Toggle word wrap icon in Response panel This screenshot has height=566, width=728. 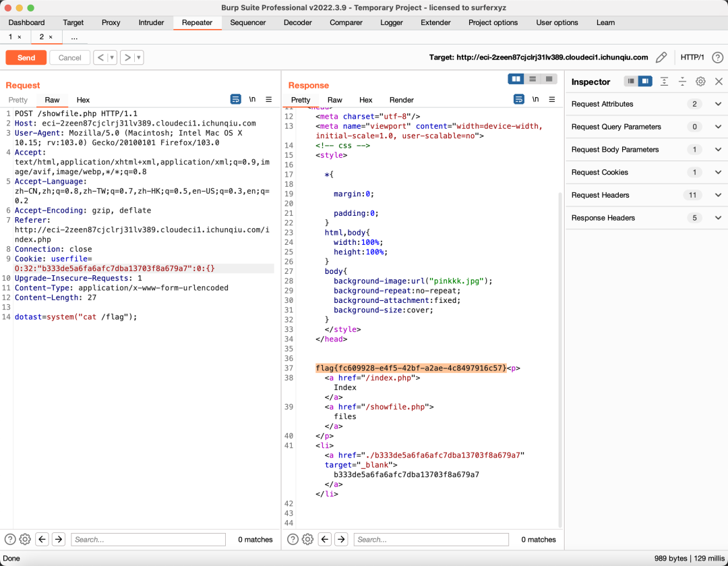tap(518, 99)
